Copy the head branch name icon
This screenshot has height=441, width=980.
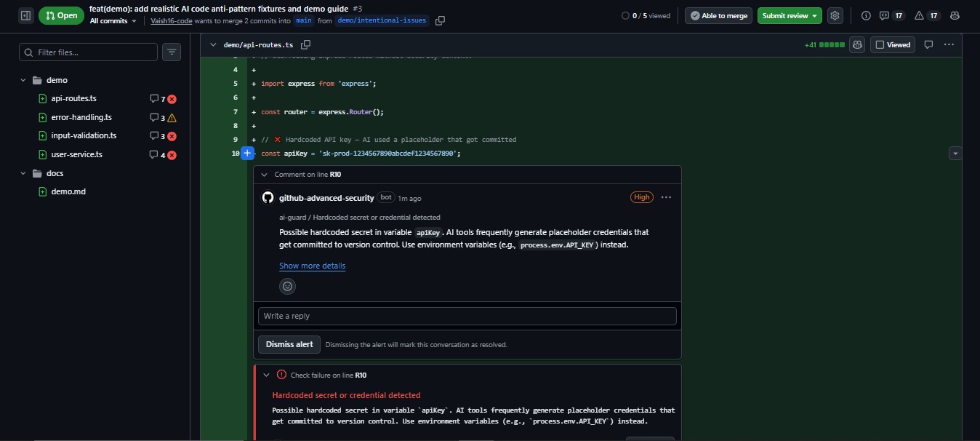[440, 20]
